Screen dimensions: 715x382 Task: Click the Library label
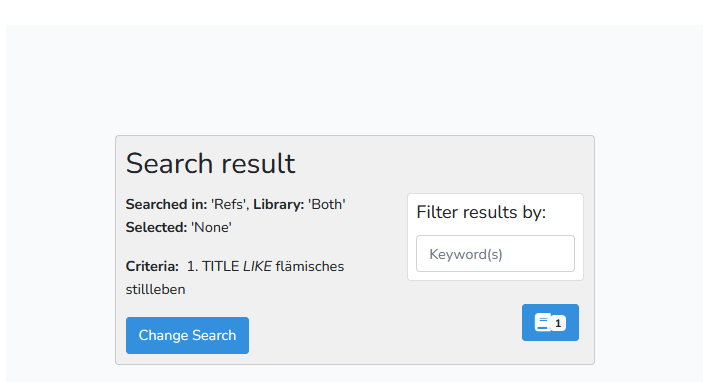tap(279, 204)
